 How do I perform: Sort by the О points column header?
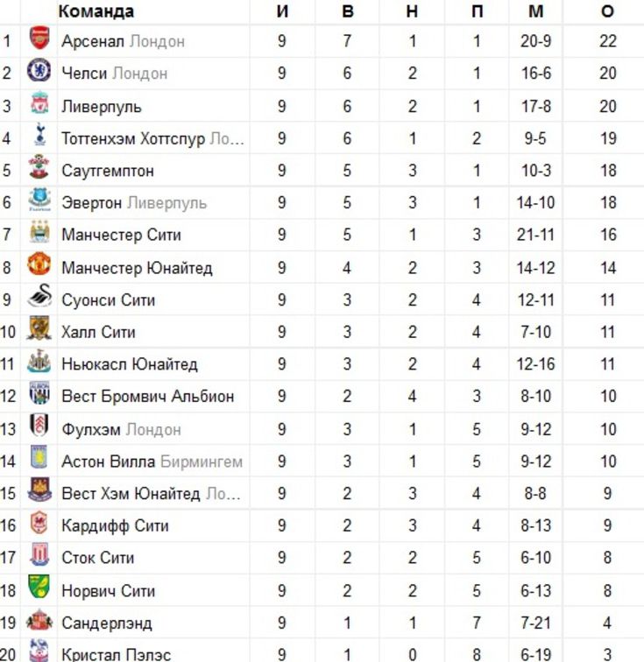(x=607, y=11)
